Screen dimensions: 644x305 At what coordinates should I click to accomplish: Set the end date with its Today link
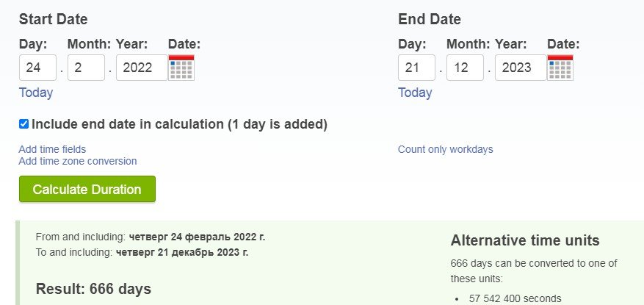[415, 93]
